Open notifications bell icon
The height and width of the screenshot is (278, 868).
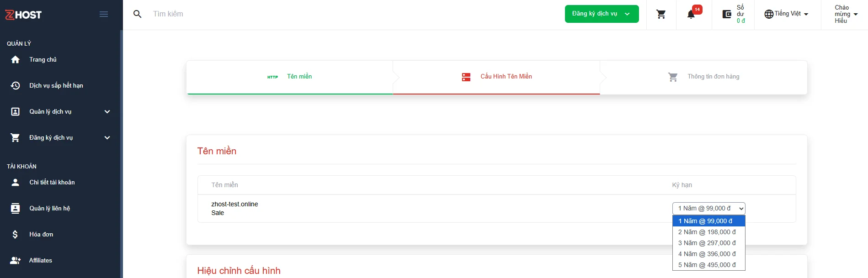[x=691, y=15]
